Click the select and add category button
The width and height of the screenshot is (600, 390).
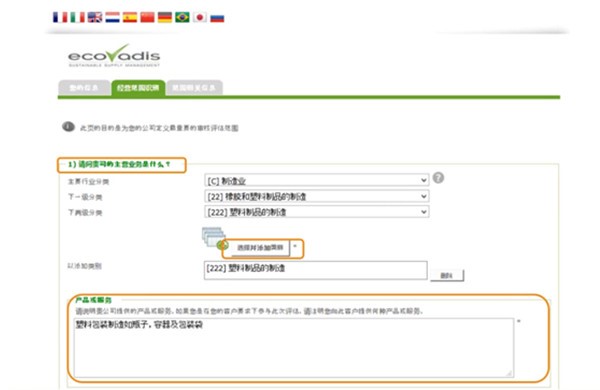[260, 248]
